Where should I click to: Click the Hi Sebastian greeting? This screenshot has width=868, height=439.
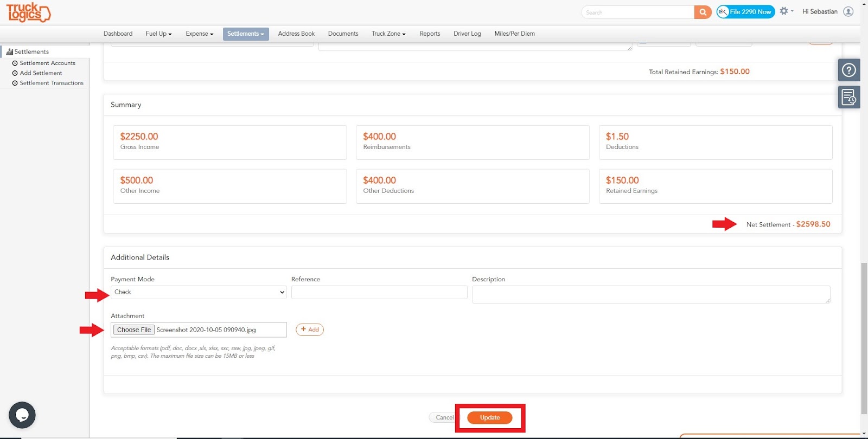point(820,11)
